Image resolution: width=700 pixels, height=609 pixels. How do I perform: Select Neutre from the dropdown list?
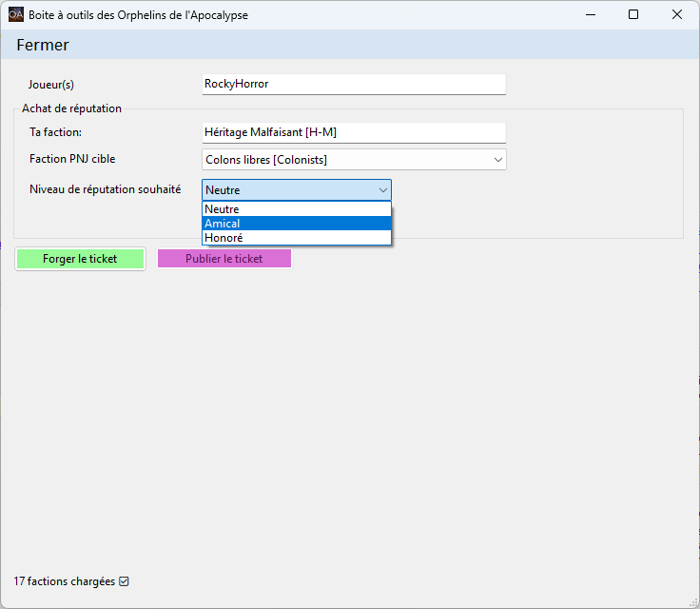(296, 209)
